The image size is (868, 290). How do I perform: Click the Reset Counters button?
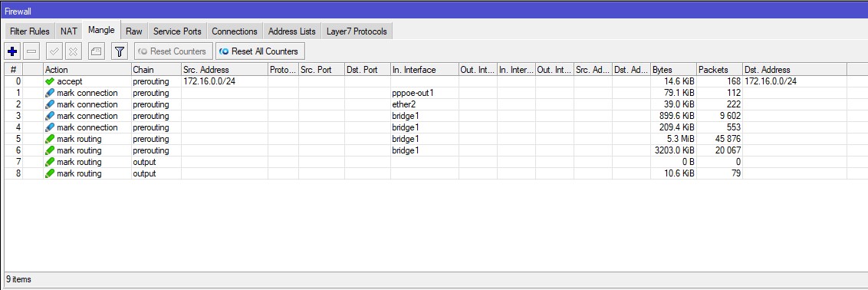173,51
